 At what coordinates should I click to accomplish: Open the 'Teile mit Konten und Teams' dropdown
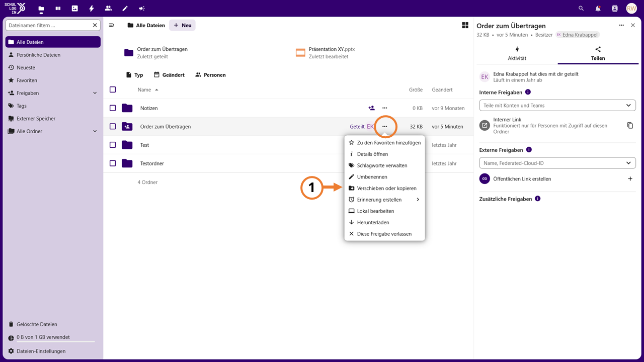click(557, 106)
